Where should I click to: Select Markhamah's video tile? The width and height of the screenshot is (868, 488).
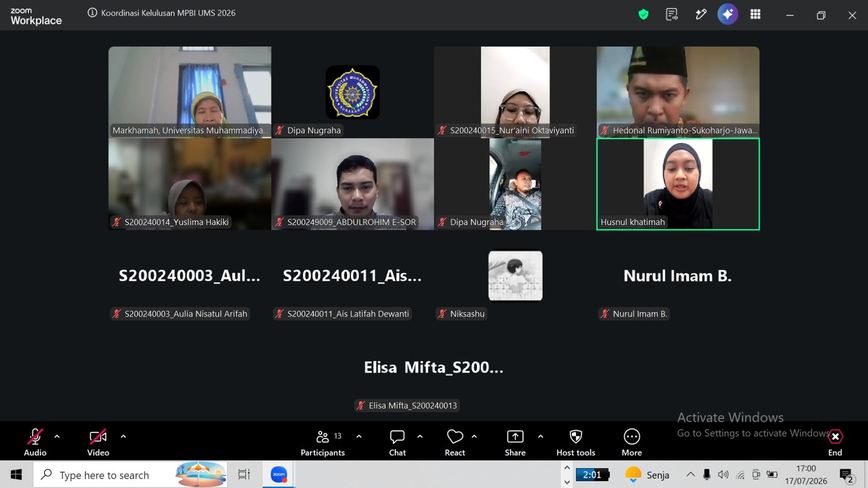pyautogui.click(x=190, y=92)
